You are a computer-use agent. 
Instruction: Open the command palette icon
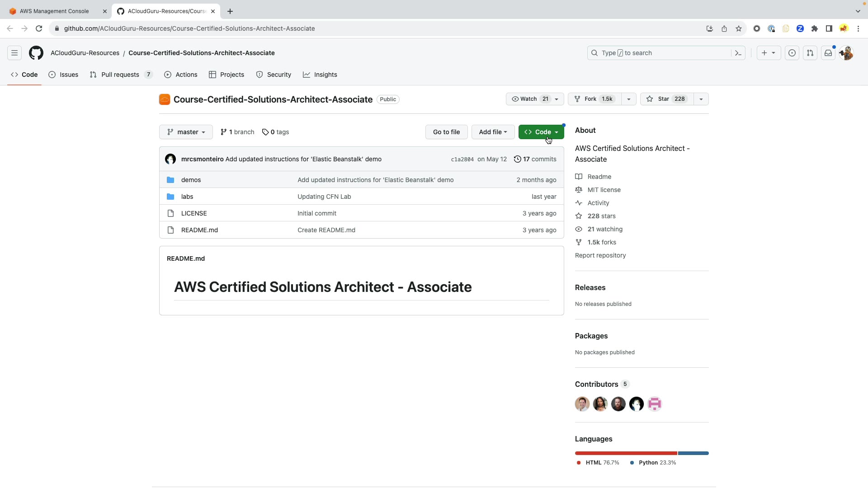pyautogui.click(x=738, y=53)
